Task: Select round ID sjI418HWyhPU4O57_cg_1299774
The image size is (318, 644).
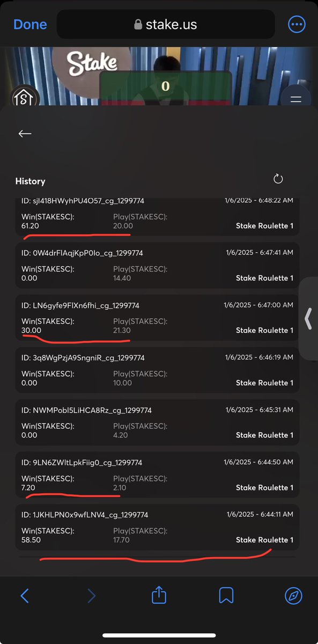Action: [83, 201]
